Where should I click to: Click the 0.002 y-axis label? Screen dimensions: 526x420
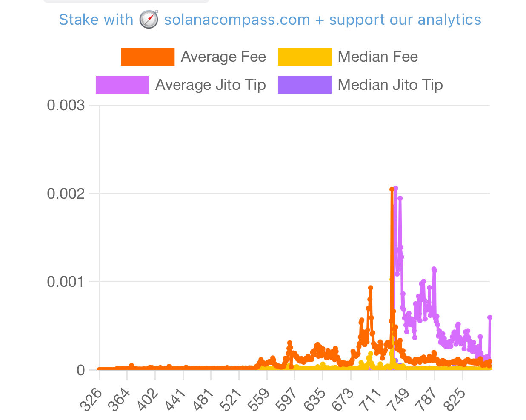tap(66, 194)
